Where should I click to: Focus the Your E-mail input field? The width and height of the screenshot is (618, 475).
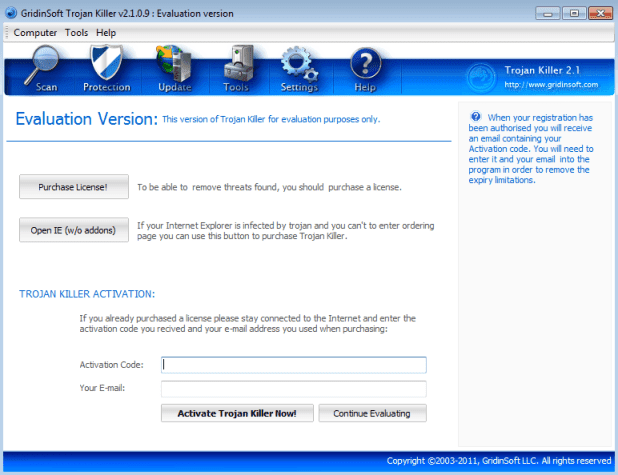294,389
